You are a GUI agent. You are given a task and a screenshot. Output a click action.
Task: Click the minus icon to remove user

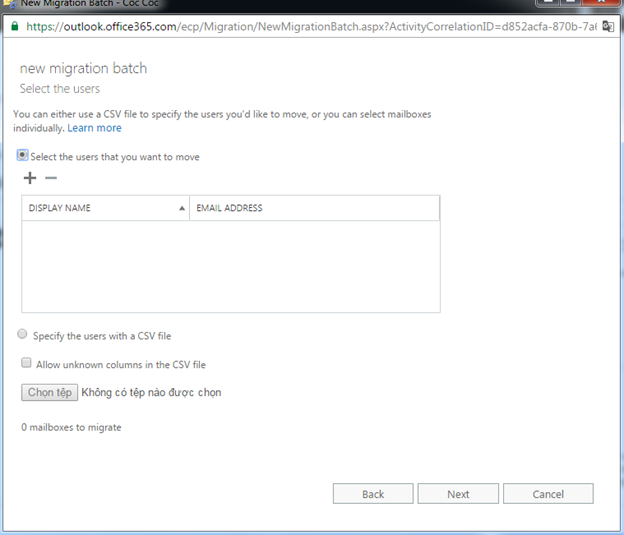pos(51,178)
